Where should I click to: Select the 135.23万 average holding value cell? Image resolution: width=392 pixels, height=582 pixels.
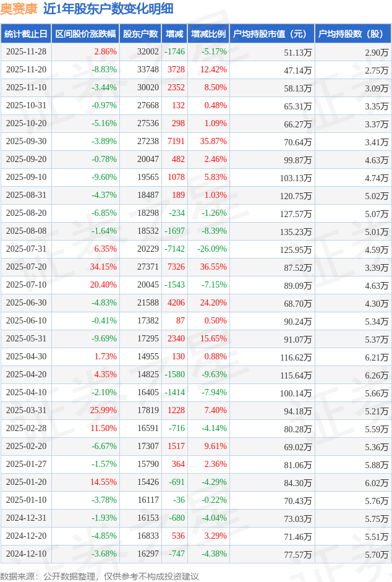click(x=297, y=231)
